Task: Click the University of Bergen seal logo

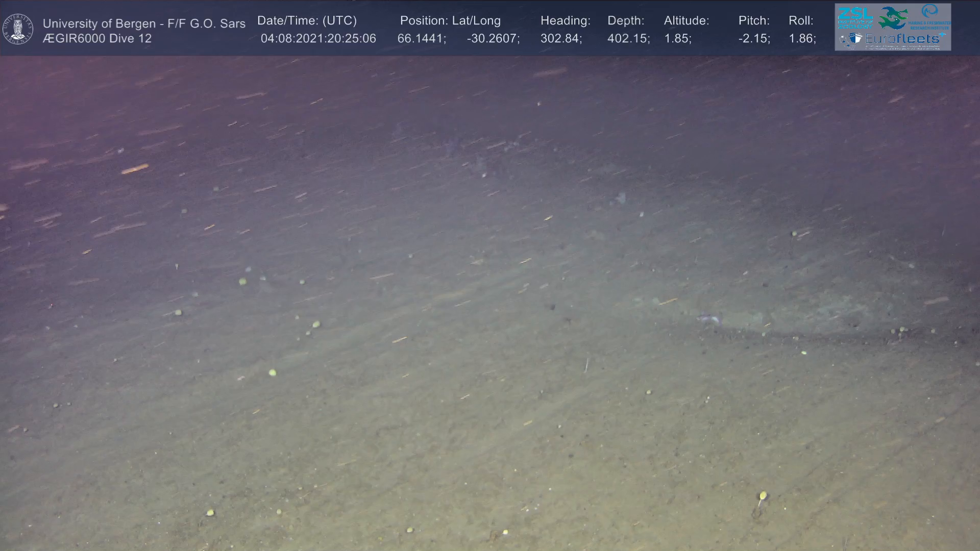Action: click(18, 29)
